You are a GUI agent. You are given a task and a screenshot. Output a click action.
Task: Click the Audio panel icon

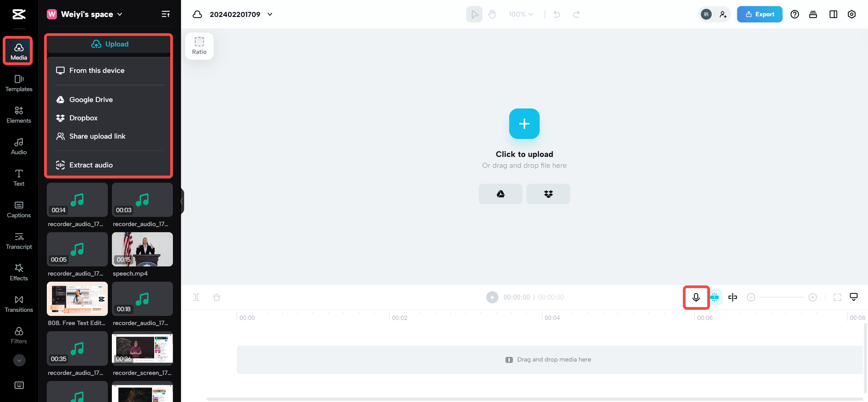click(x=18, y=146)
